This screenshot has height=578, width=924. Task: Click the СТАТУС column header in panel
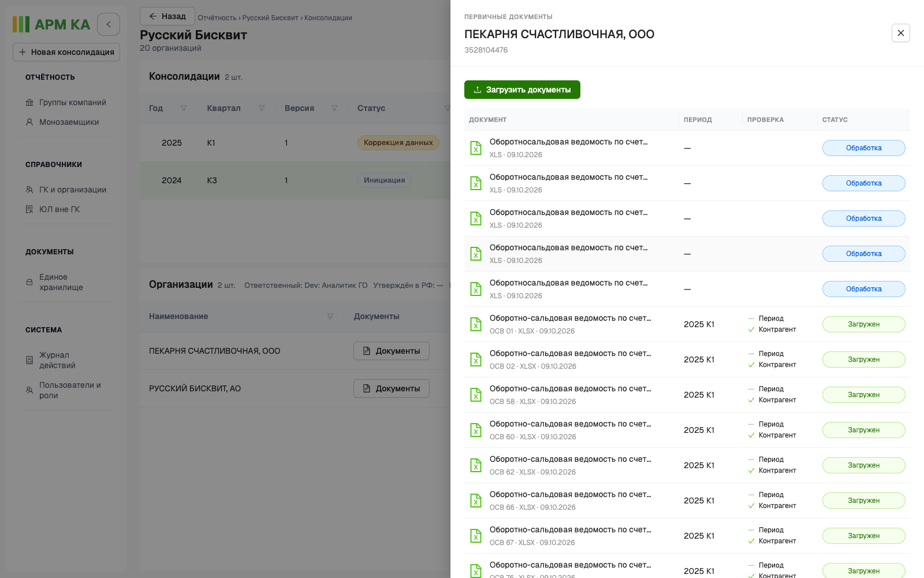pyautogui.click(x=835, y=120)
